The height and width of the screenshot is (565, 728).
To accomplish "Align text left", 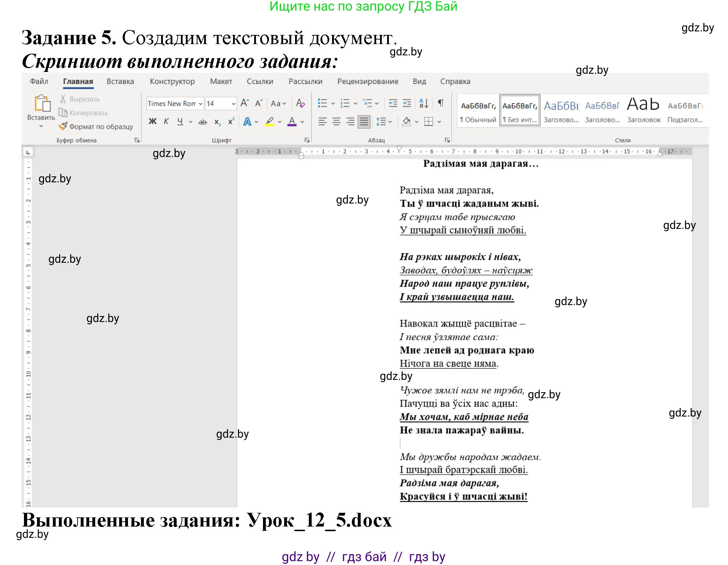I will click(322, 122).
